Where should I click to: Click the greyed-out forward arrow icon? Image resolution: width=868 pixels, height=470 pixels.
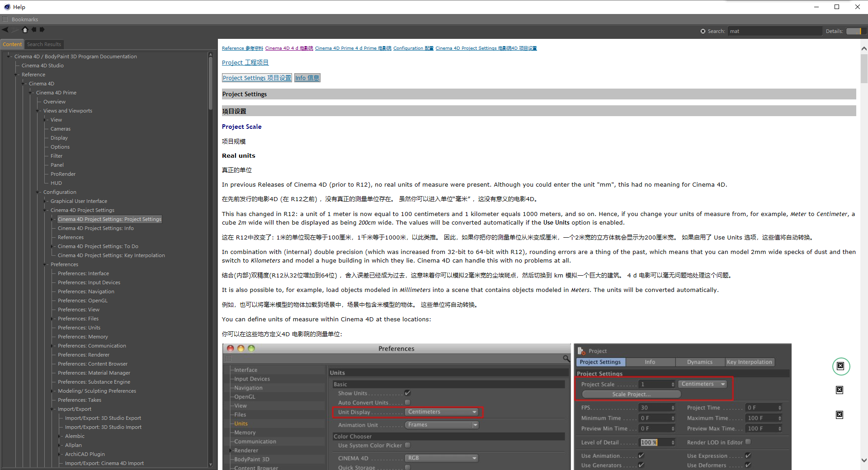[x=15, y=30]
